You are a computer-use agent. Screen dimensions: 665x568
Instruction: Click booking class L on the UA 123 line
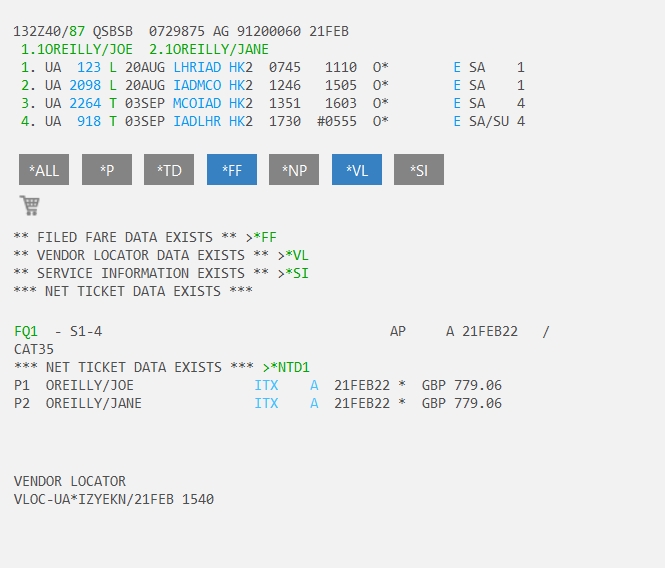[113, 67]
